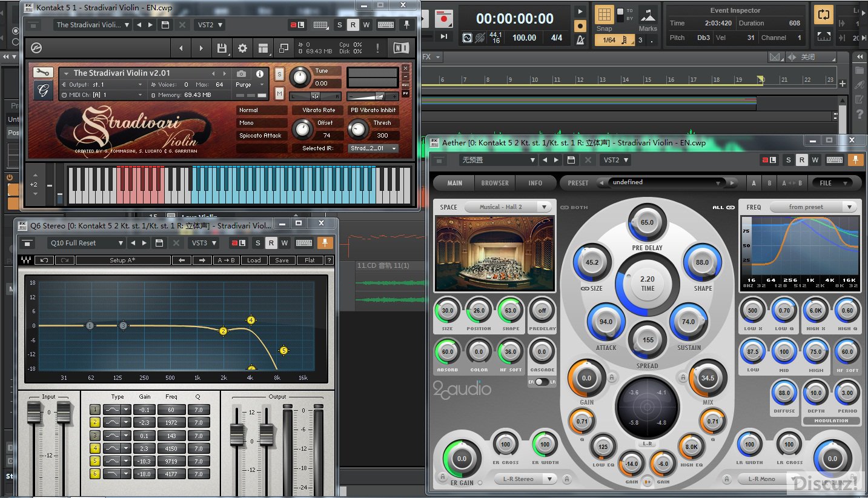
Task: Open the FREQ from preset dropdown
Action: tap(814, 207)
